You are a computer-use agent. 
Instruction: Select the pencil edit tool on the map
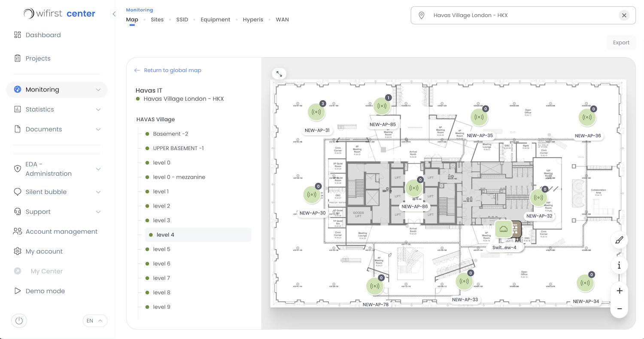tap(619, 240)
